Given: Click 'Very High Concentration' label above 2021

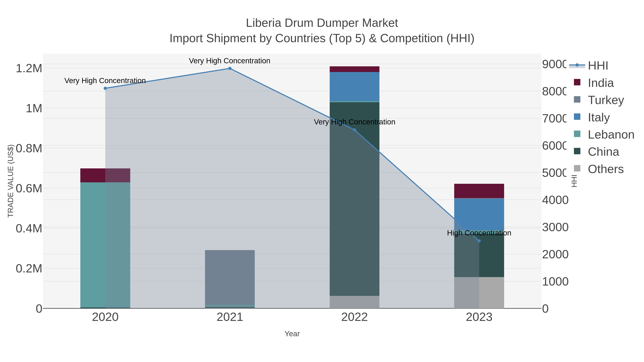Looking at the screenshot, I should pyautogui.click(x=230, y=61).
